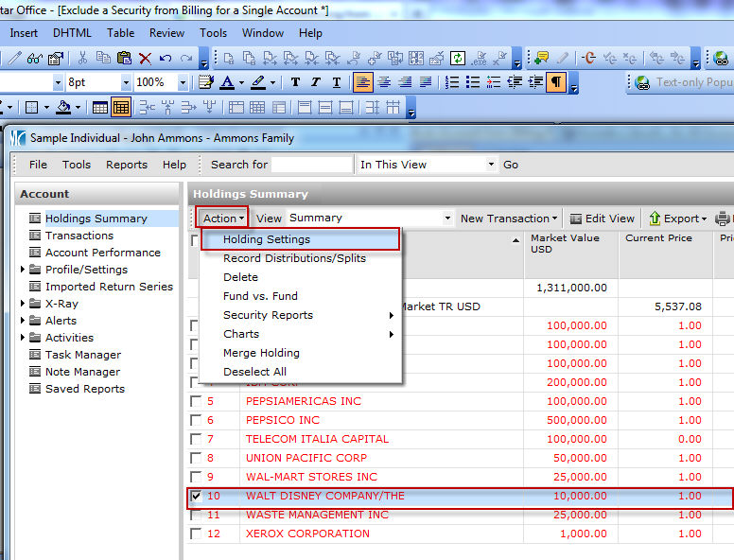The height and width of the screenshot is (560, 734).
Task: Click the red Delete X toolbar icon
Action: tap(145, 58)
